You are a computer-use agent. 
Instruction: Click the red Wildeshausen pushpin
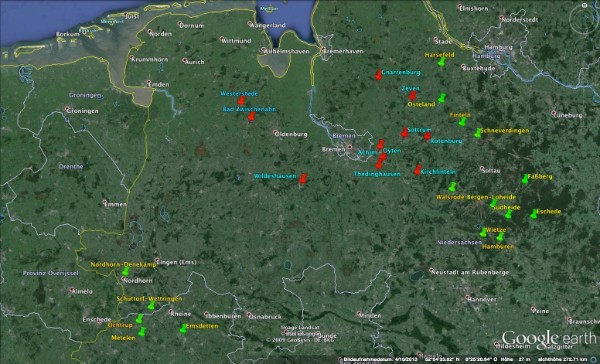click(303, 179)
